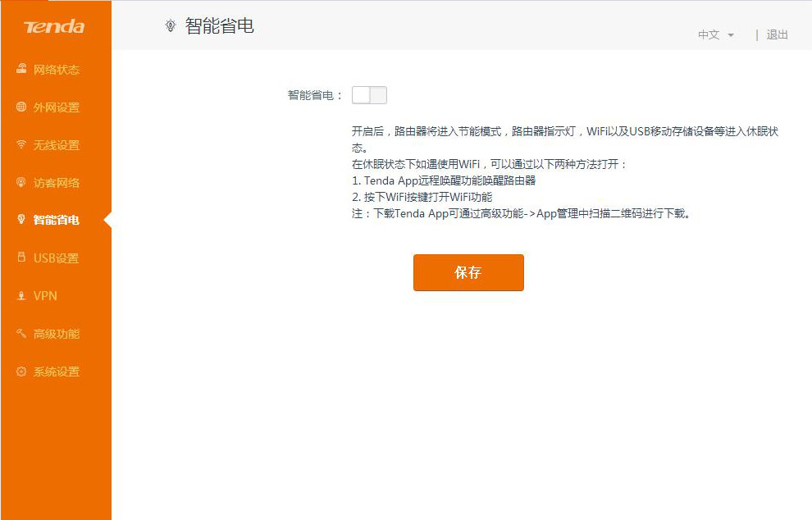
Task: Open the 中文 language dropdown
Action: (x=716, y=35)
